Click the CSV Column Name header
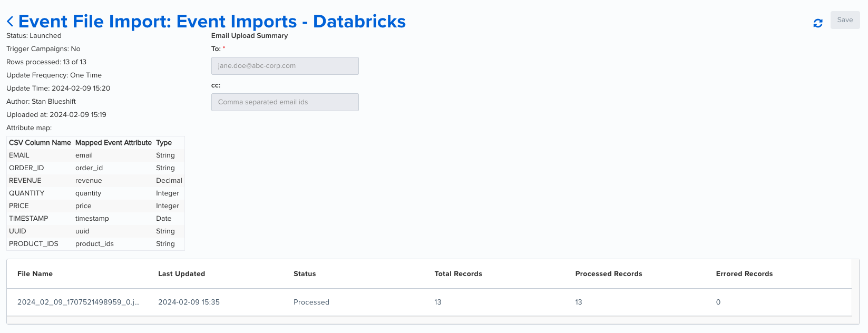The image size is (868, 333). [40, 143]
